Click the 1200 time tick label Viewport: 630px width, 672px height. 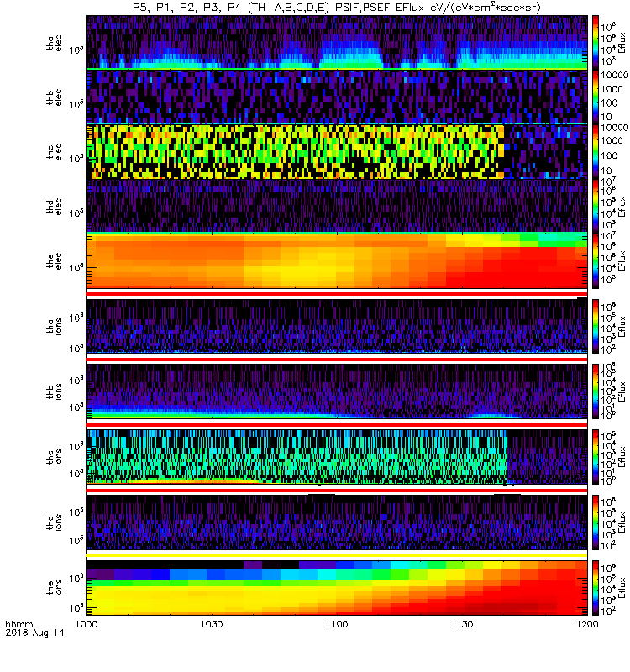(x=587, y=624)
